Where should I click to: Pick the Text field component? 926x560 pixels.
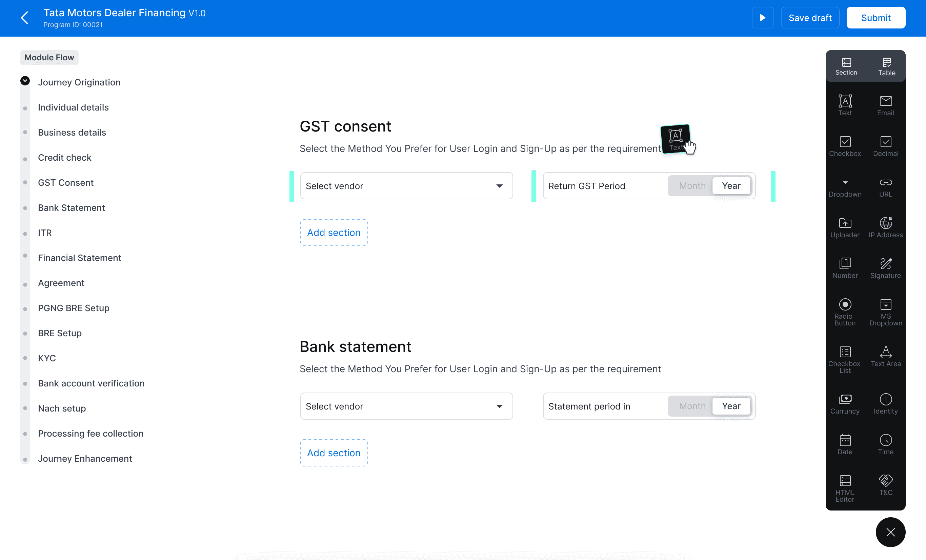(845, 105)
